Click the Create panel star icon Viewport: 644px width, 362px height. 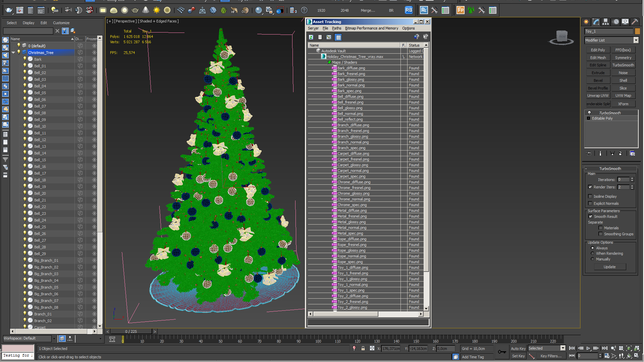(x=586, y=22)
